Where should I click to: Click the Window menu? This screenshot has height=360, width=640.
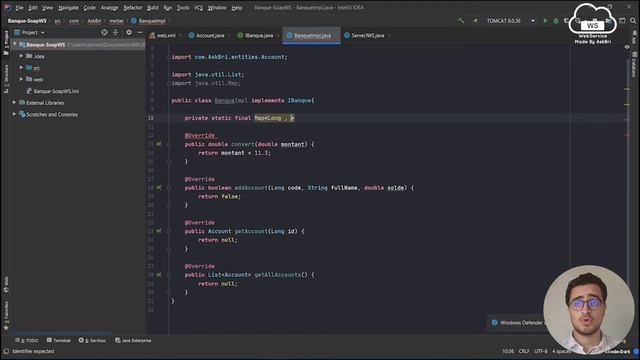pyautogui.click(x=217, y=8)
